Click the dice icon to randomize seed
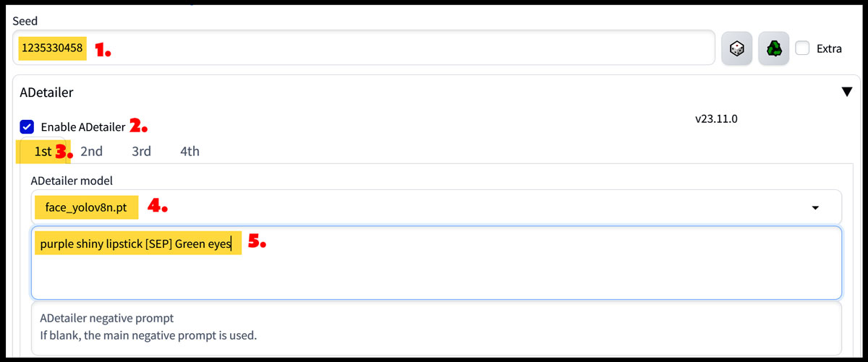The image size is (868, 362). pyautogui.click(x=736, y=48)
